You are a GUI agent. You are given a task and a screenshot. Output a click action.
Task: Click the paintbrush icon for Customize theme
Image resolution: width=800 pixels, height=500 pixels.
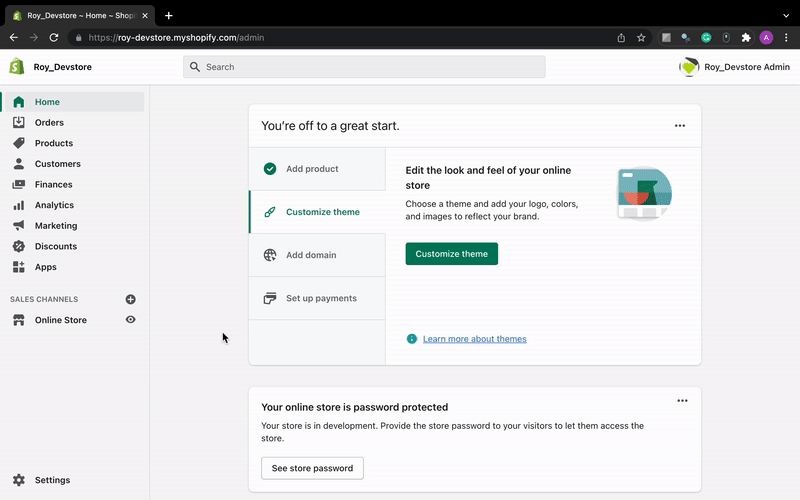coord(270,212)
